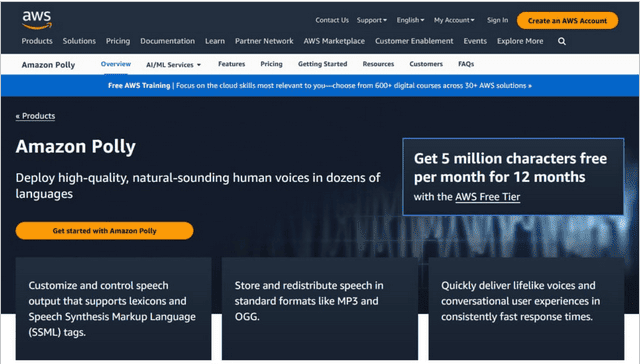The image size is (640, 364).
Task: Expand the Support dropdown
Action: point(371,20)
